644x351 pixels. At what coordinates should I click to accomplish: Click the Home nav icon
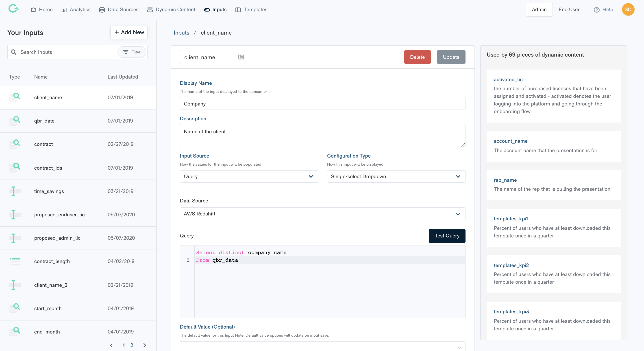point(33,10)
